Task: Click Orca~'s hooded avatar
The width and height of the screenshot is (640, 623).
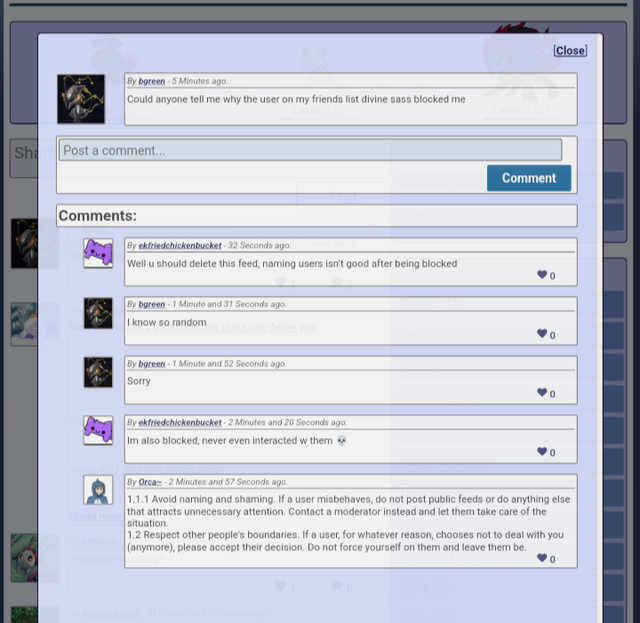Action: click(98, 490)
